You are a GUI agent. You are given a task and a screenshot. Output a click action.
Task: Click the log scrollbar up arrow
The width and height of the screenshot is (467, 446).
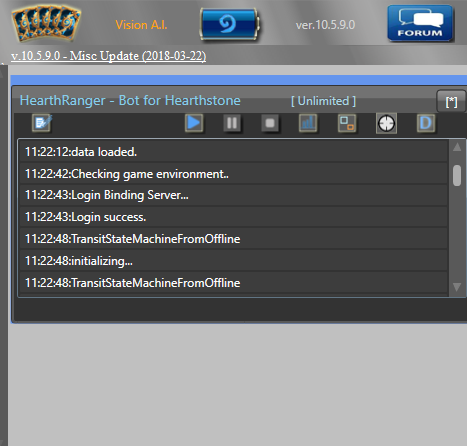pos(457,147)
